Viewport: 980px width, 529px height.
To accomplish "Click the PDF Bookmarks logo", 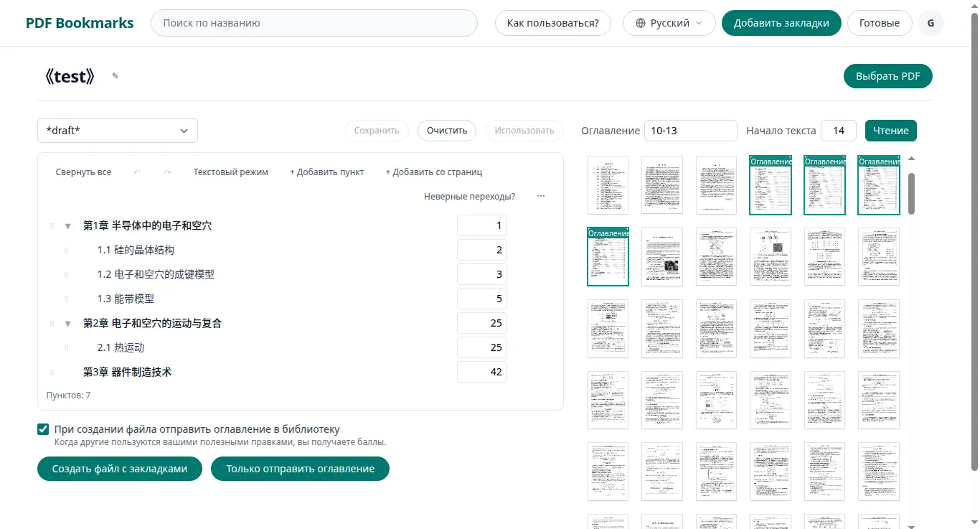I will pos(80,23).
